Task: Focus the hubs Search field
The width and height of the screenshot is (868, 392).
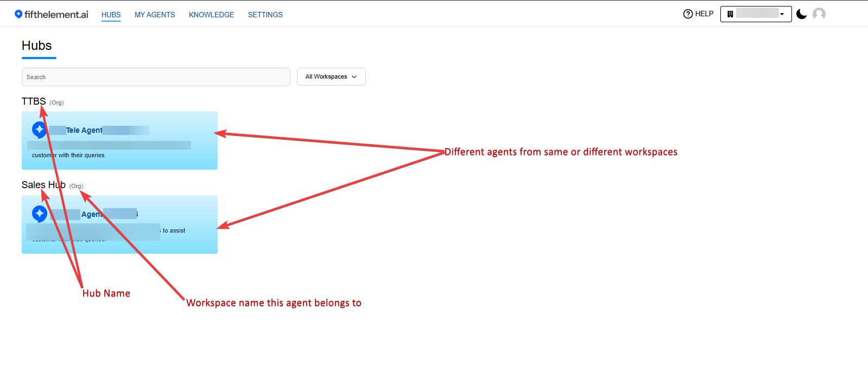Action: pos(156,77)
